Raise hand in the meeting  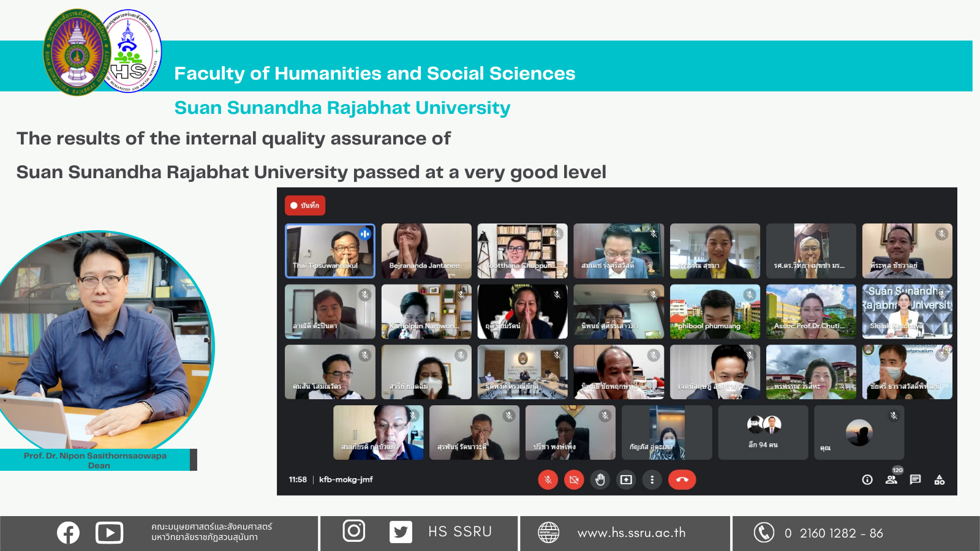[600, 480]
